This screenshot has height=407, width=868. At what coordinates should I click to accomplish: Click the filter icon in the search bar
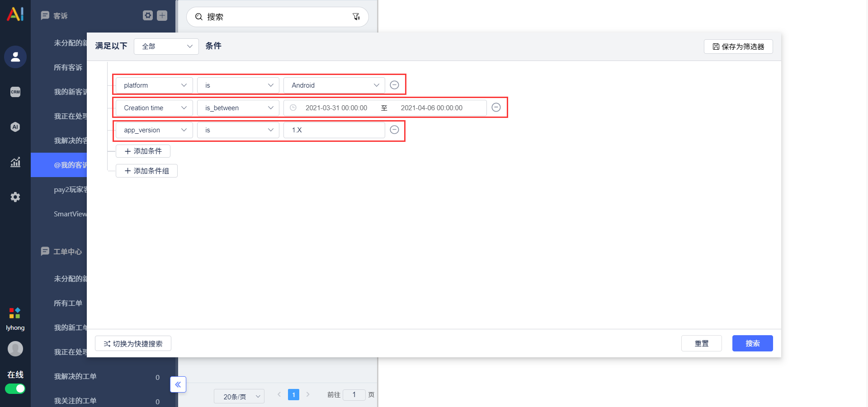(x=356, y=17)
